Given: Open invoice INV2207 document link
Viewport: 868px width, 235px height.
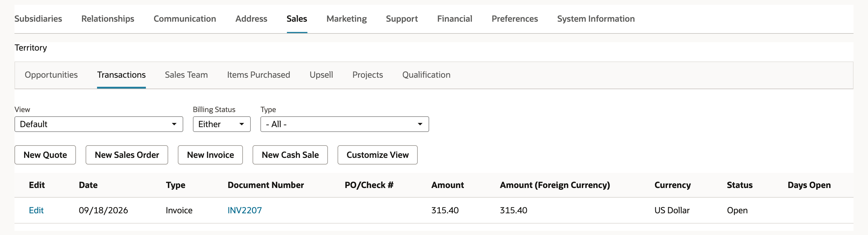Looking at the screenshot, I should [245, 210].
